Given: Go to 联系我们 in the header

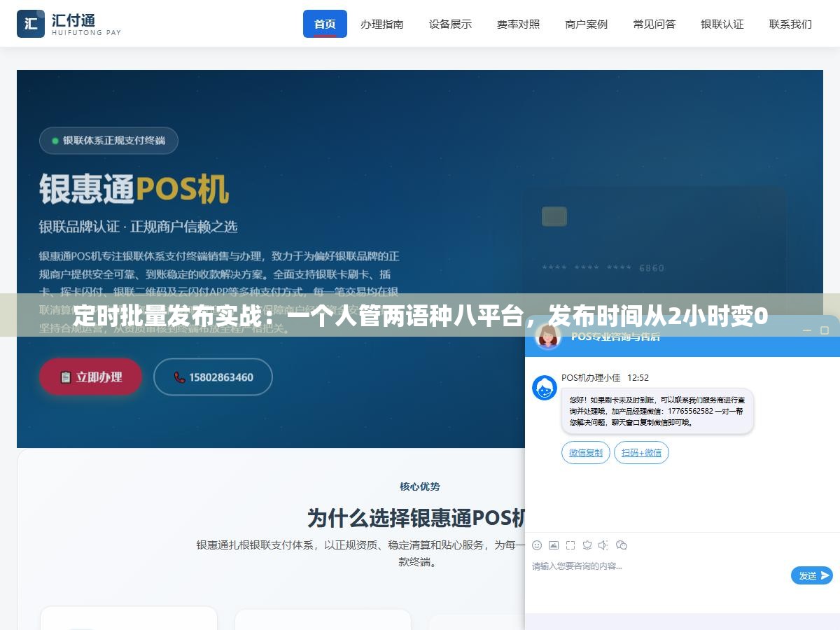Looking at the screenshot, I should click(790, 24).
